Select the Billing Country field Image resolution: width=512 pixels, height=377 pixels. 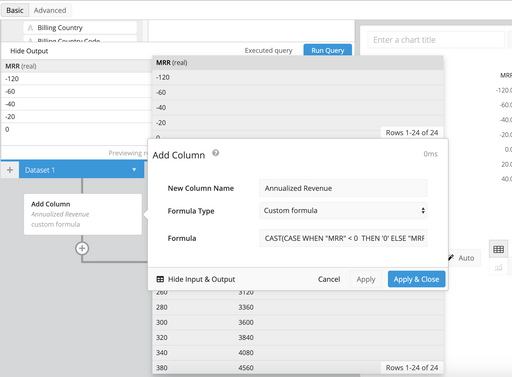point(80,28)
